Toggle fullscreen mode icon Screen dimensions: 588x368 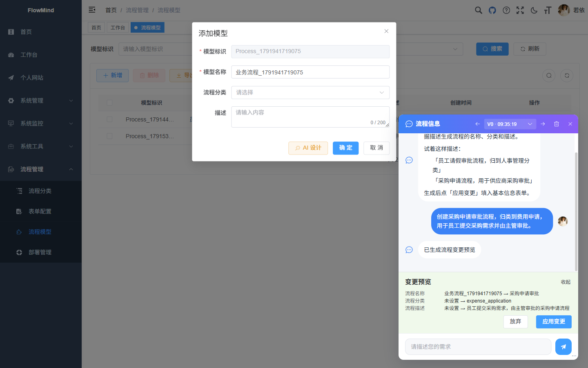(520, 10)
